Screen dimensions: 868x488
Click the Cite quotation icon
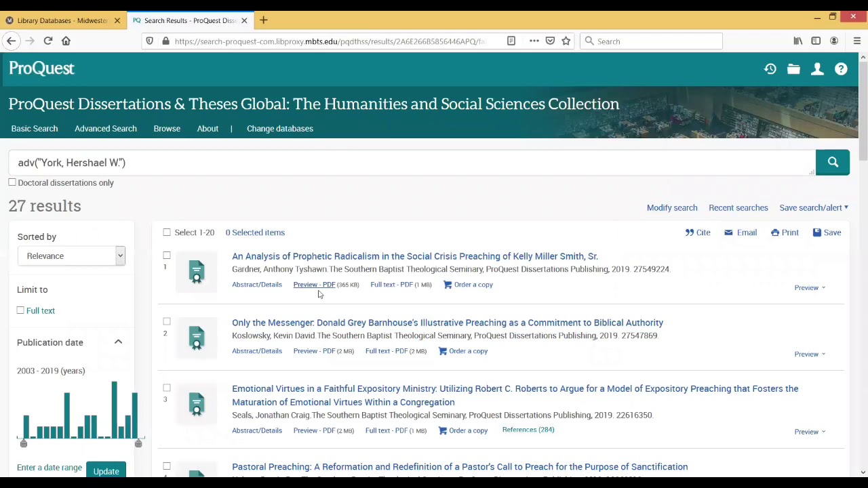coord(690,232)
